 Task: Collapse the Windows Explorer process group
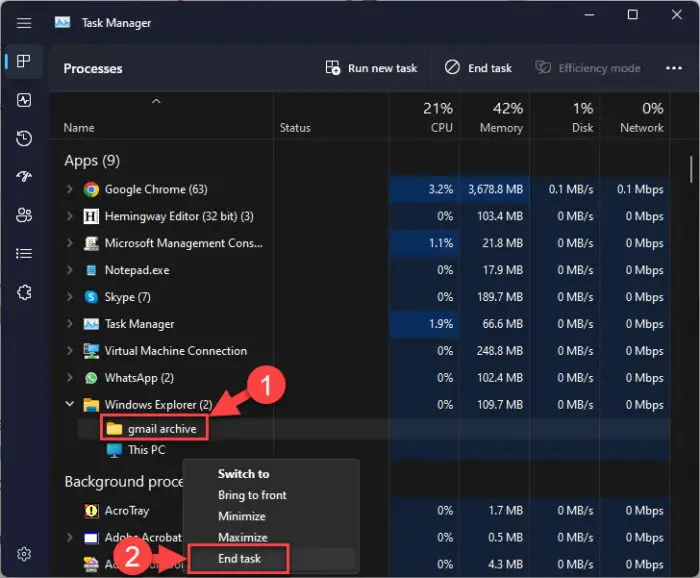coord(70,404)
